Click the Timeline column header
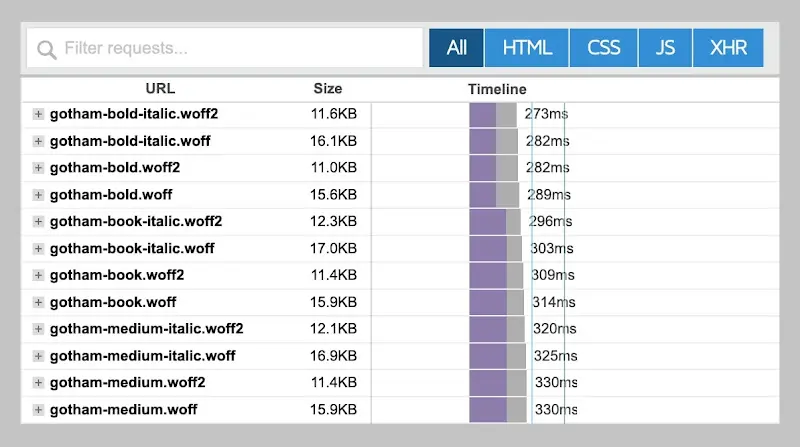 497,89
